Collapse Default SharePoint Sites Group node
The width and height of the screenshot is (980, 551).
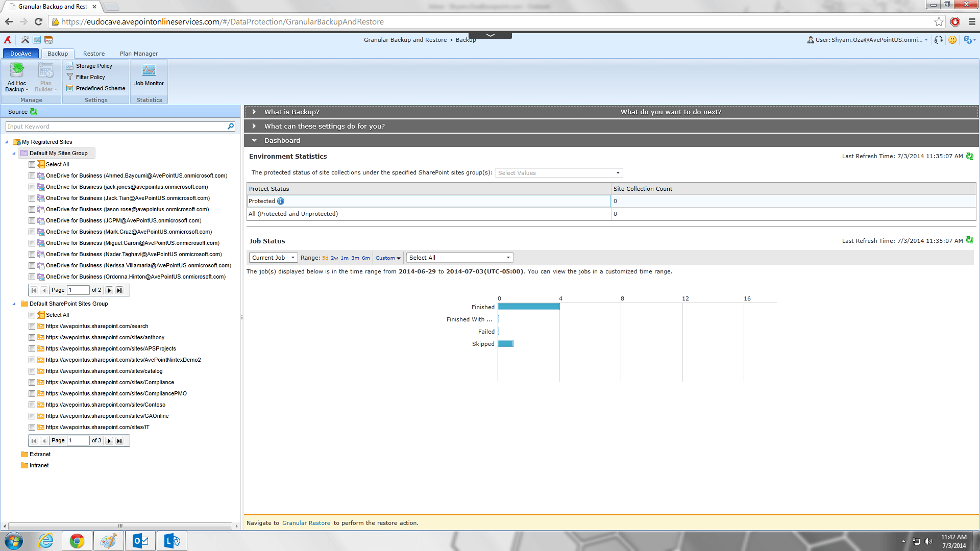point(14,304)
